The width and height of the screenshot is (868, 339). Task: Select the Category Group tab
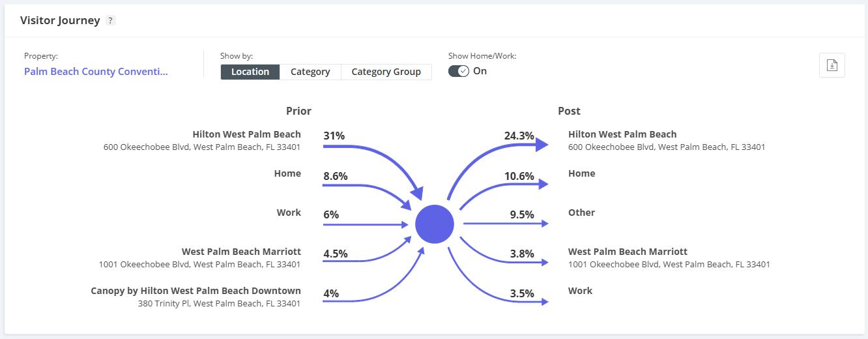point(386,72)
